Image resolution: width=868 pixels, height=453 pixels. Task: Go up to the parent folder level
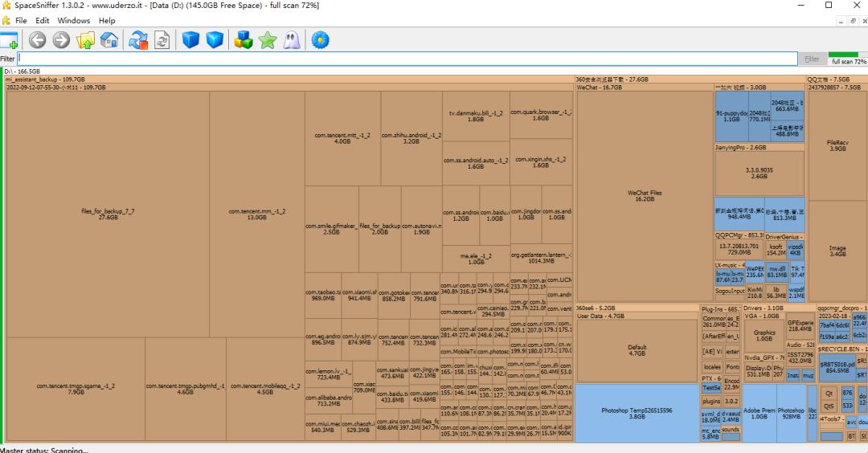[86, 40]
